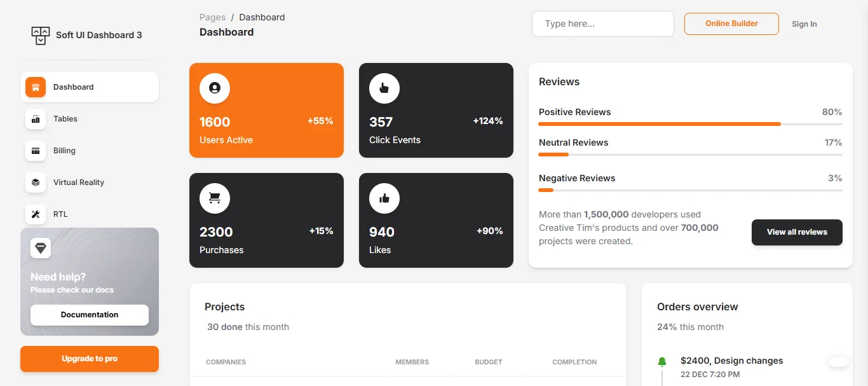Click the Billing credit card icon
The height and width of the screenshot is (386, 868).
click(35, 151)
